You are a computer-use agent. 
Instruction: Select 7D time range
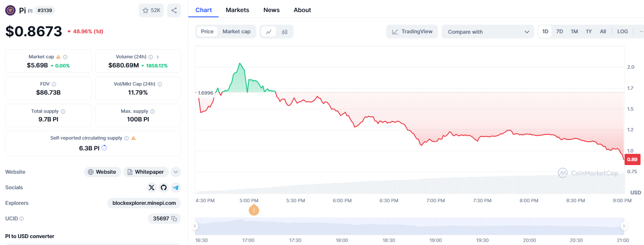click(x=559, y=32)
